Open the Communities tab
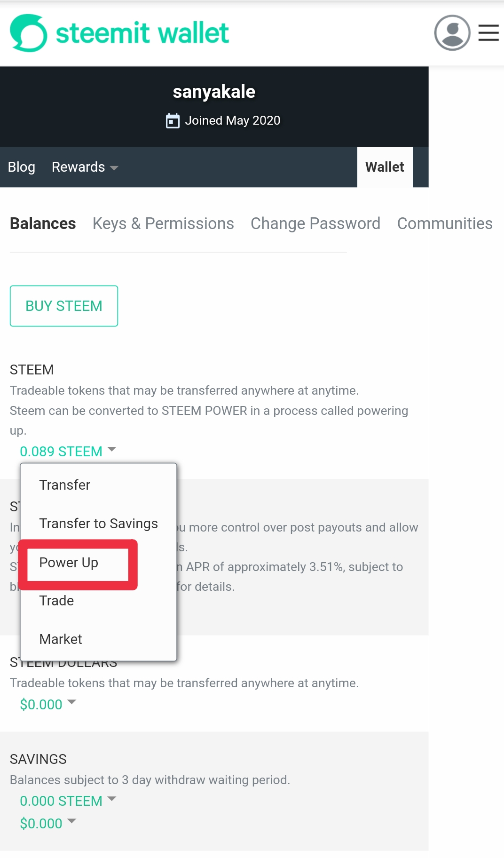Image resolution: width=504 pixels, height=858 pixels. pyautogui.click(x=445, y=223)
